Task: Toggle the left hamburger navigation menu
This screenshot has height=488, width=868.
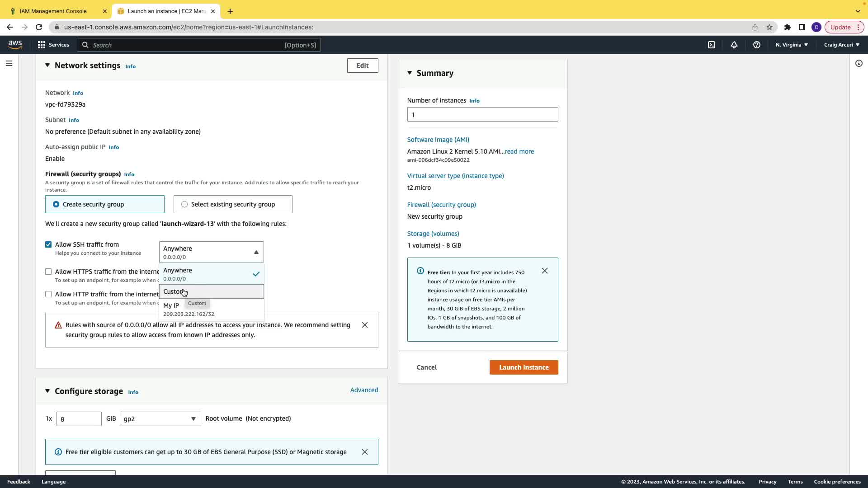Action: pyautogui.click(x=9, y=63)
